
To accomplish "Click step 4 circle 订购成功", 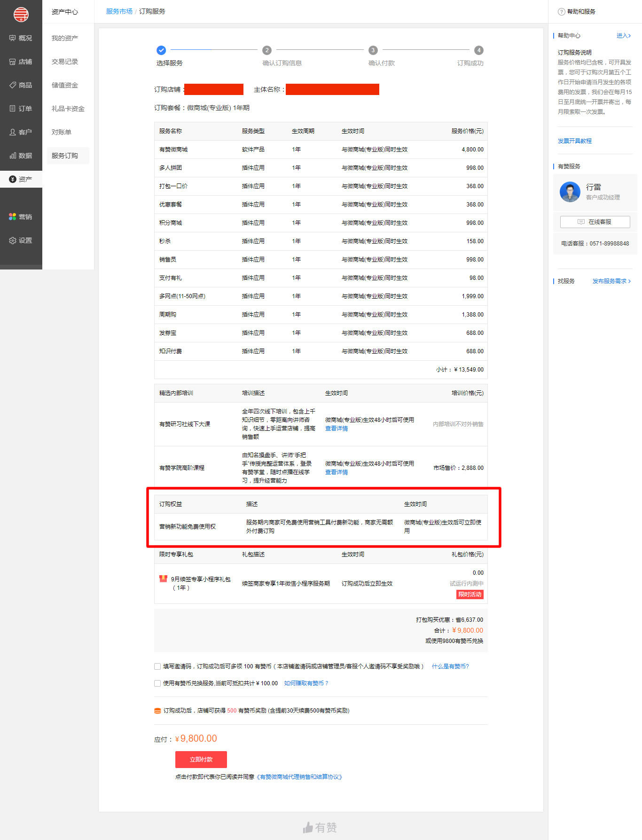I will (x=478, y=50).
